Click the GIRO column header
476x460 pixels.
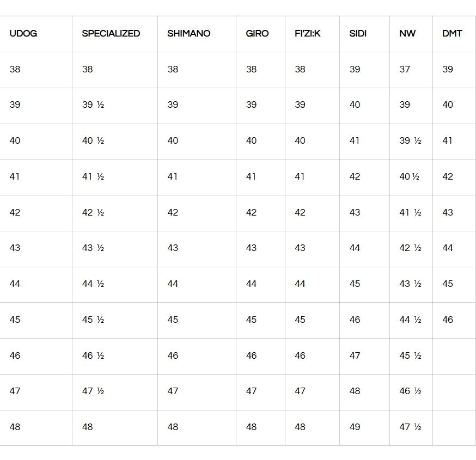(257, 34)
